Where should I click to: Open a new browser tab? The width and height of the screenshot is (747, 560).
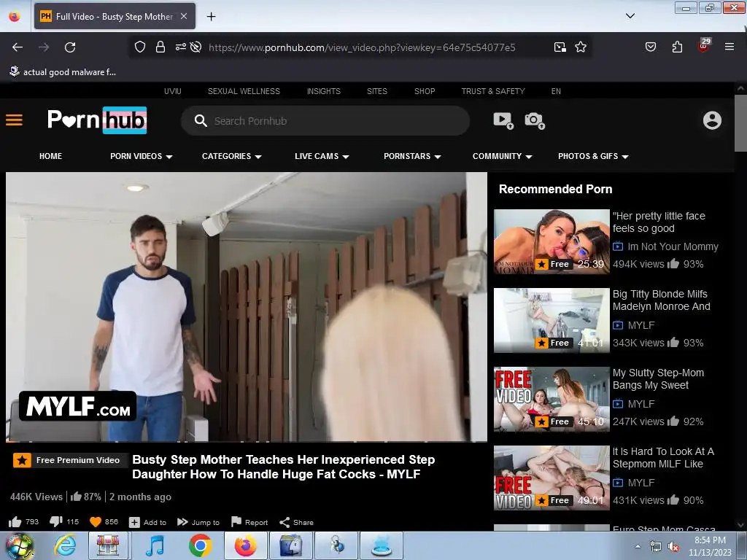pos(211,16)
